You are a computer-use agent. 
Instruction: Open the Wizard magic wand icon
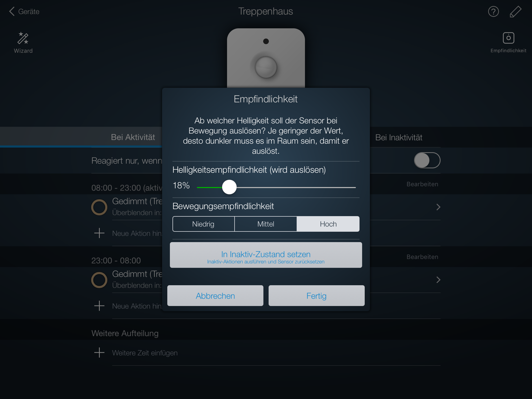23,38
